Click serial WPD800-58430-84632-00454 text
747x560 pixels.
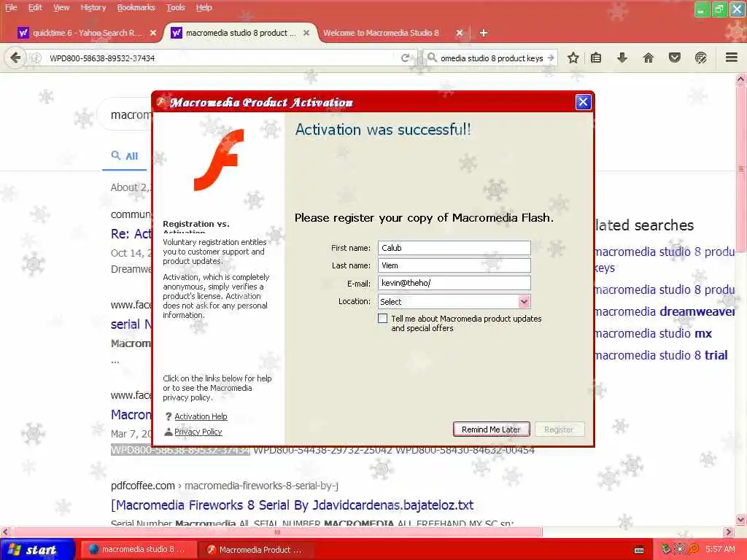[x=465, y=450]
